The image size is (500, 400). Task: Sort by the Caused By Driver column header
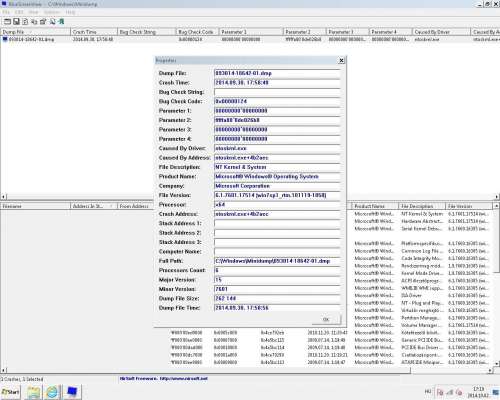click(x=441, y=32)
